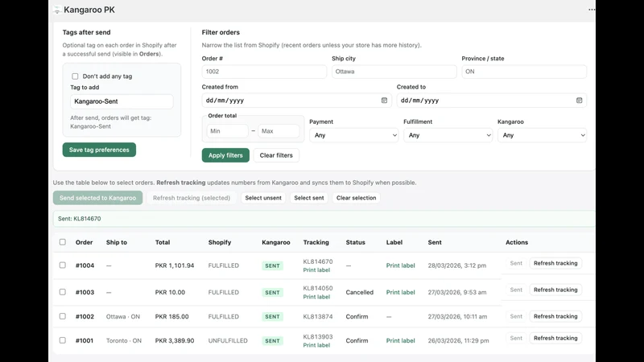The width and height of the screenshot is (644, 362).
Task: Click disabled Sent button for order #1004
Action: [516, 263]
